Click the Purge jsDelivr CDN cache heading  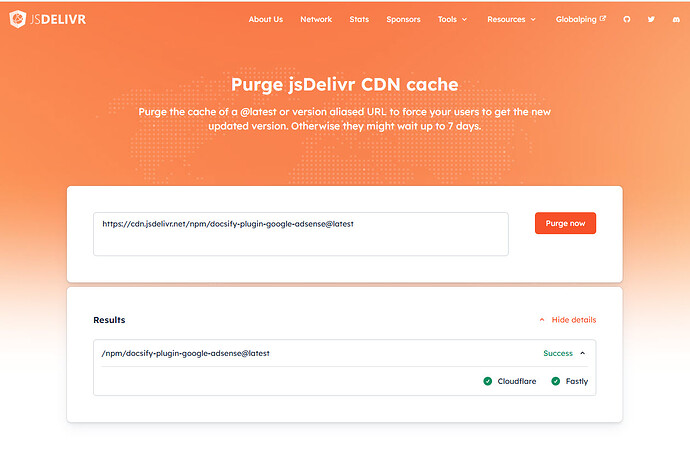[x=345, y=85]
